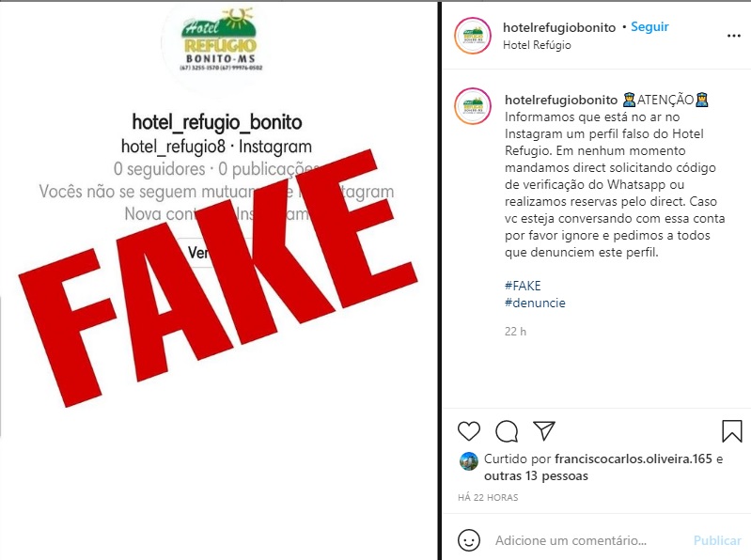
Task: Open more options three-dot menu
Action: click(x=733, y=36)
